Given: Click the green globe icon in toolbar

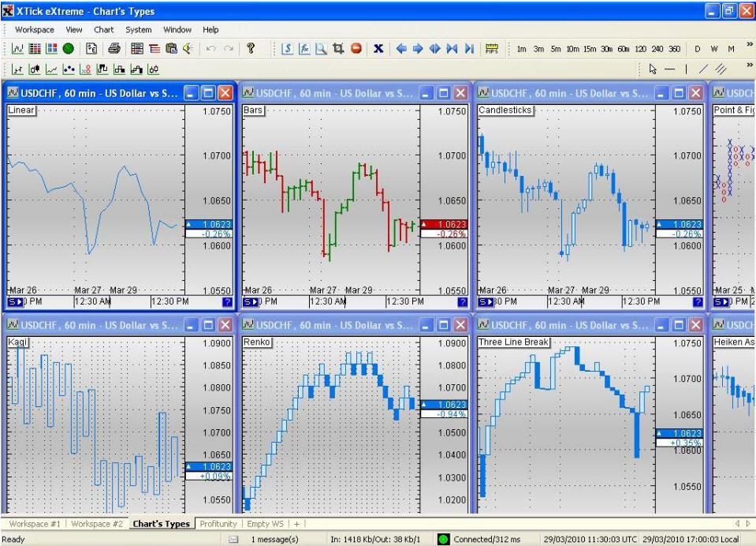Looking at the screenshot, I should [x=69, y=49].
